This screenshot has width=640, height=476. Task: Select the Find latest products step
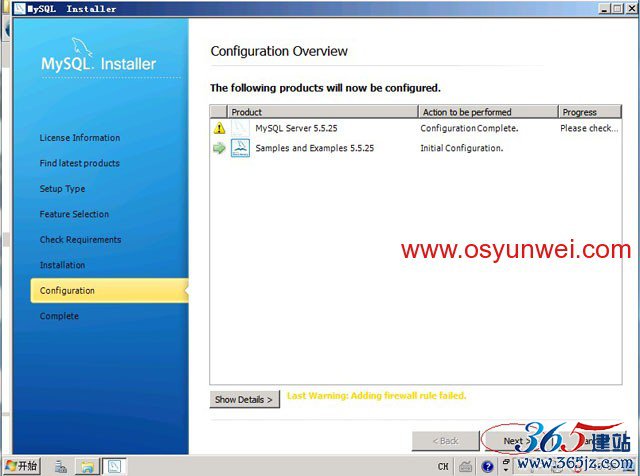[80, 163]
